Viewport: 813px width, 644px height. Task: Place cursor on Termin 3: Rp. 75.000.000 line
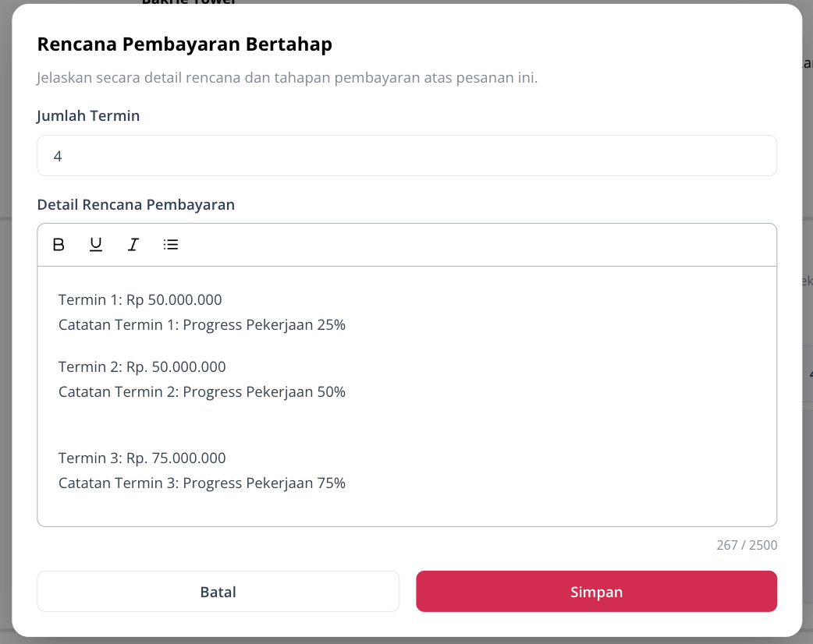(x=142, y=458)
